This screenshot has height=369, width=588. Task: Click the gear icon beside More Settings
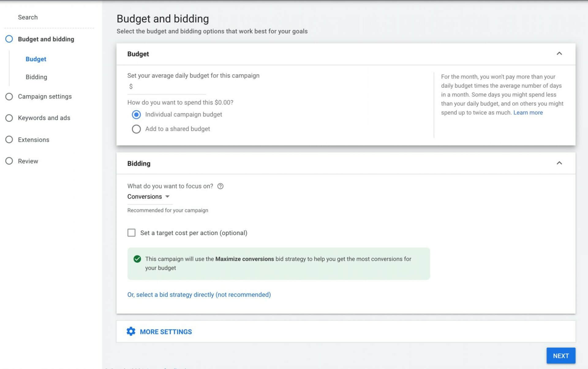(x=131, y=331)
